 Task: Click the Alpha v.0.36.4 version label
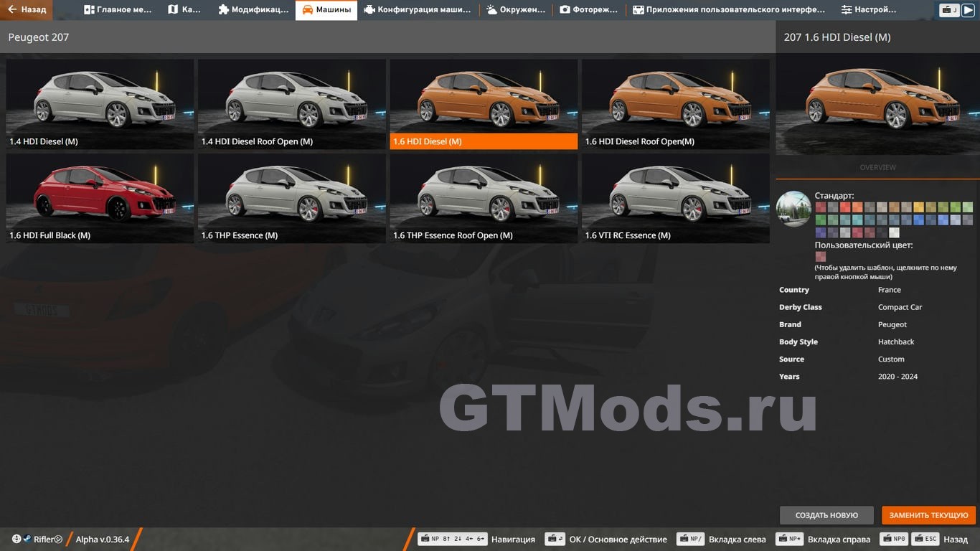103,540
